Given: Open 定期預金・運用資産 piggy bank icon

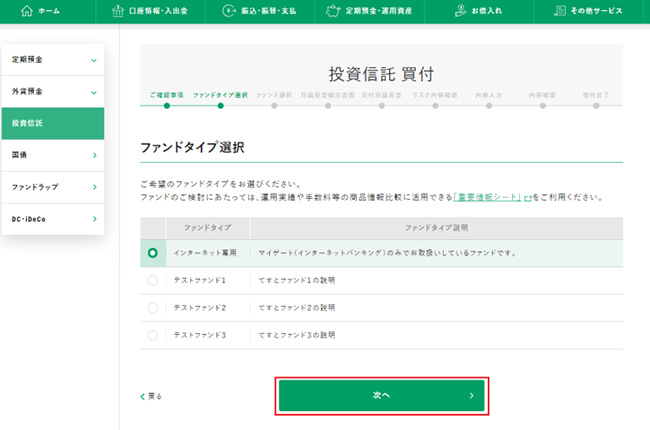Looking at the screenshot, I should [333, 11].
